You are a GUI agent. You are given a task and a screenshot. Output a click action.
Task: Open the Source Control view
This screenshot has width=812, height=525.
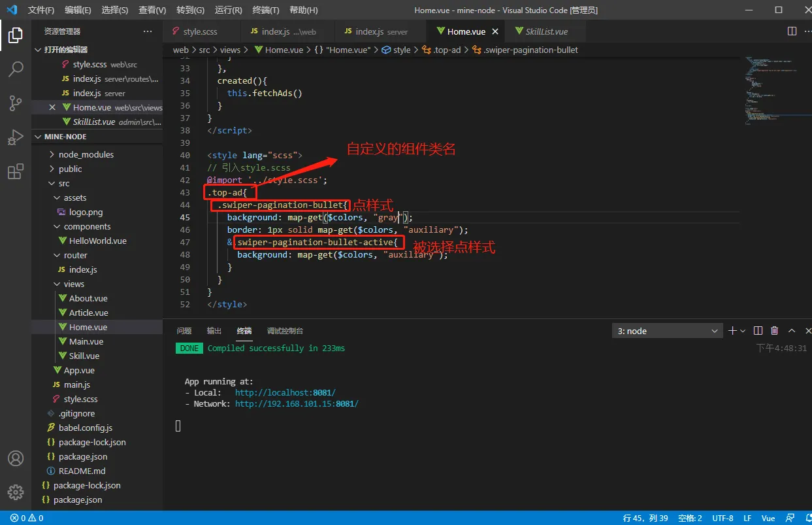(16, 103)
